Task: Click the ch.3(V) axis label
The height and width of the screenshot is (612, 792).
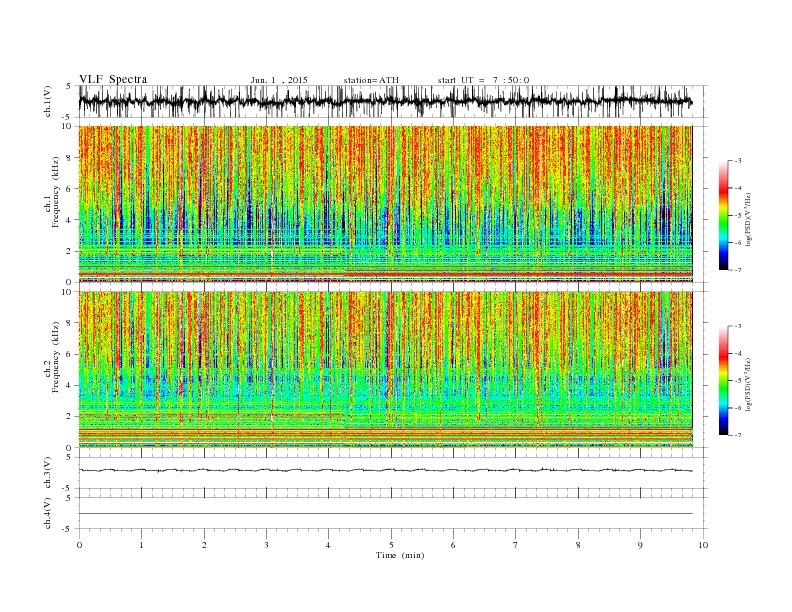Action: click(x=47, y=473)
